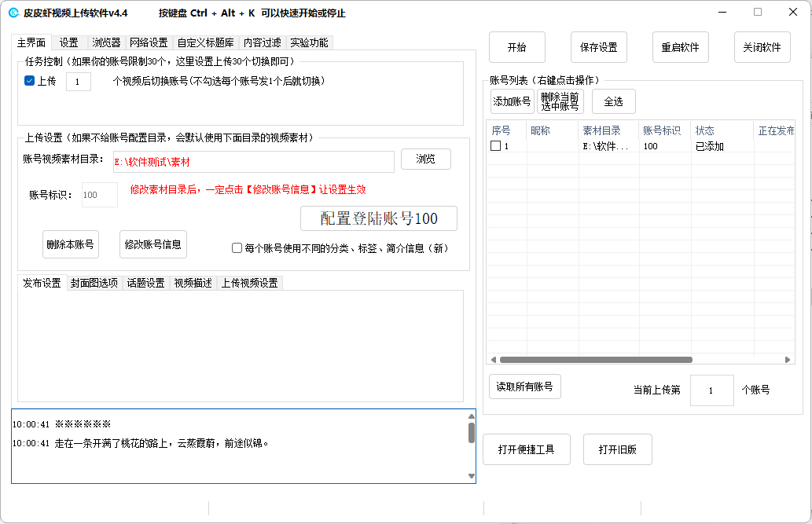Switch to the 自定义标题库 tab
The image size is (812, 524).
click(x=206, y=42)
